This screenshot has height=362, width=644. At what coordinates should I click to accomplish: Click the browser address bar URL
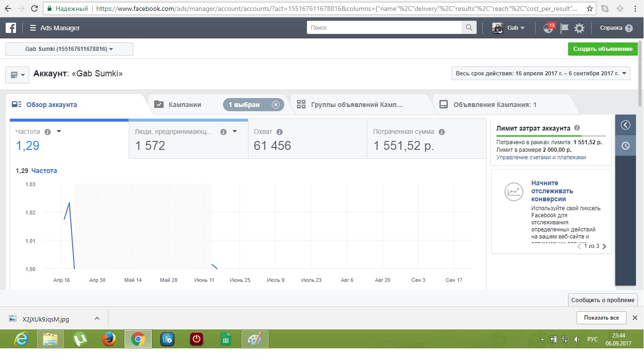pyautogui.click(x=337, y=8)
